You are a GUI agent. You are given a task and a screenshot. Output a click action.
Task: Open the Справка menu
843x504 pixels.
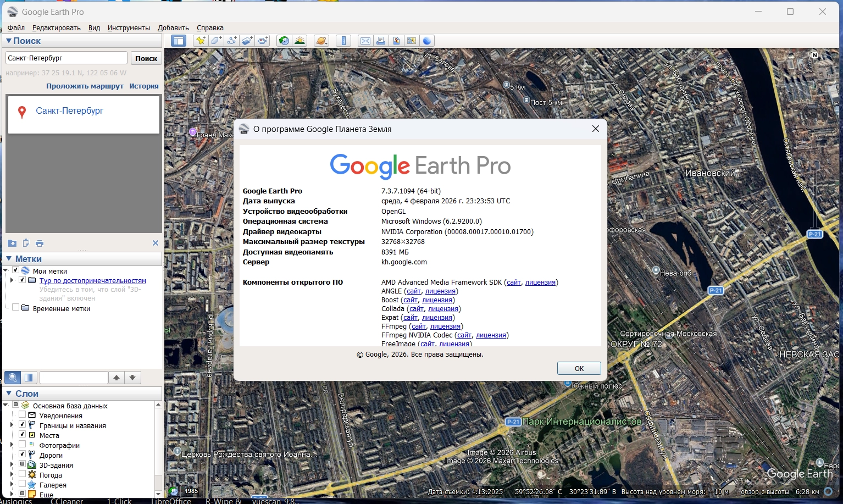[210, 27]
